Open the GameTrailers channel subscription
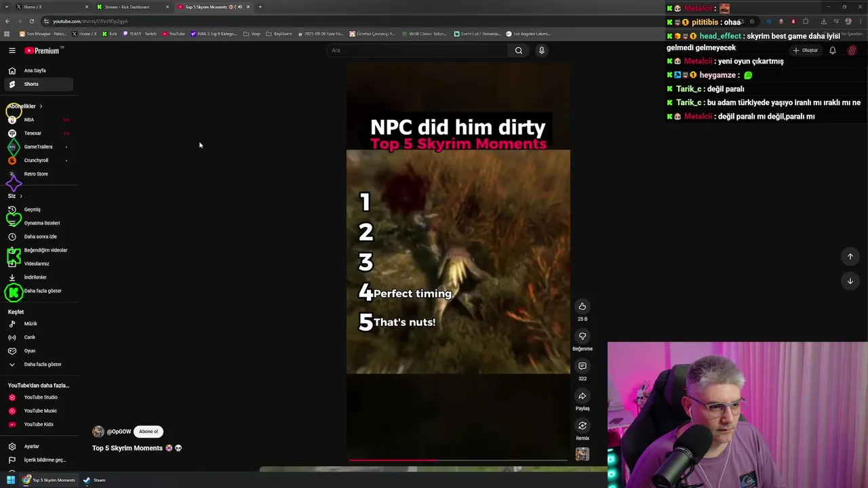Screen dimensions: 868x488 (x=38, y=147)
